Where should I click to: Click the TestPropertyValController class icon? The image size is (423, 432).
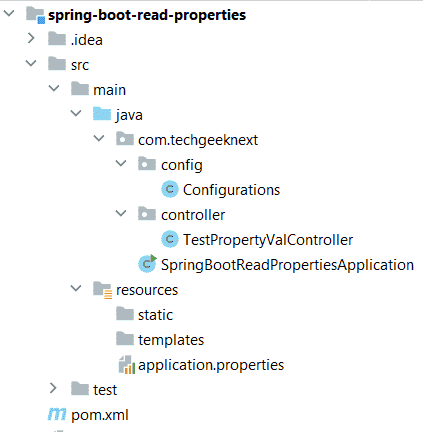pyautogui.click(x=170, y=239)
